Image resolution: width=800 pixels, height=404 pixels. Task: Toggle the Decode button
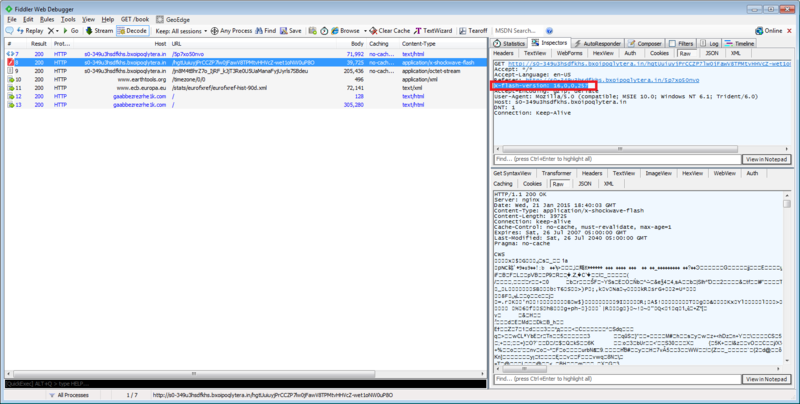[132, 31]
